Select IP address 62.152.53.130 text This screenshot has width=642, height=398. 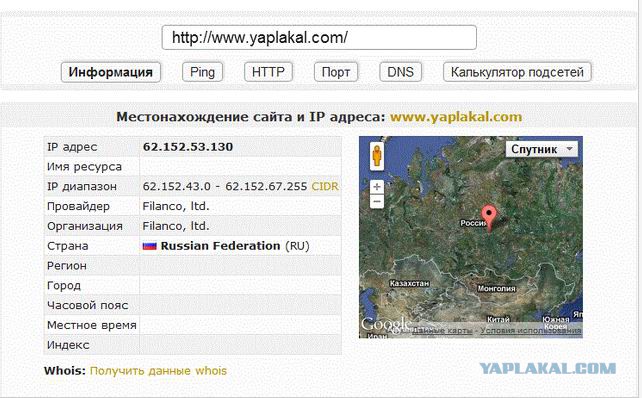point(188,147)
